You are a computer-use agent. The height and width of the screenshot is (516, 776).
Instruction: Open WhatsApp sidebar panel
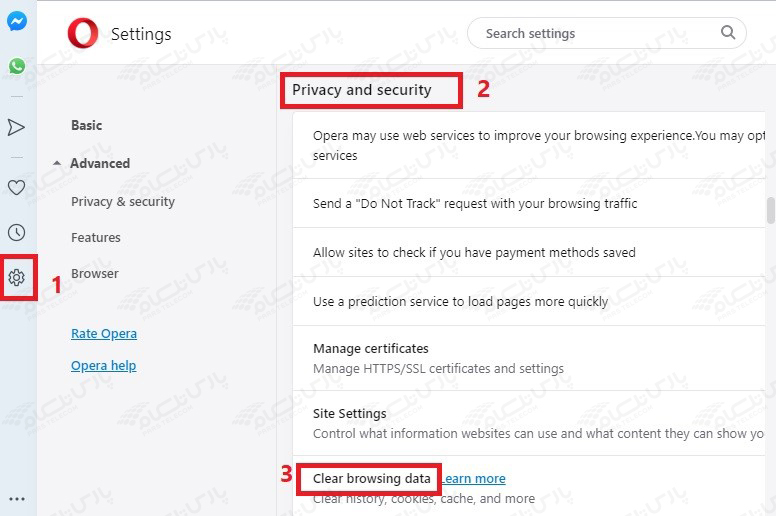[x=16, y=67]
